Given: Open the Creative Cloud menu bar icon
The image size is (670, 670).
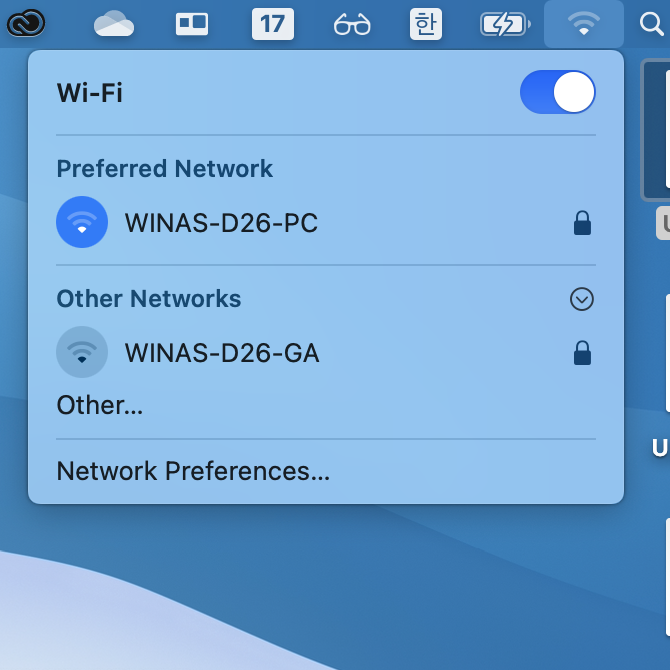Looking at the screenshot, I should (x=26, y=23).
